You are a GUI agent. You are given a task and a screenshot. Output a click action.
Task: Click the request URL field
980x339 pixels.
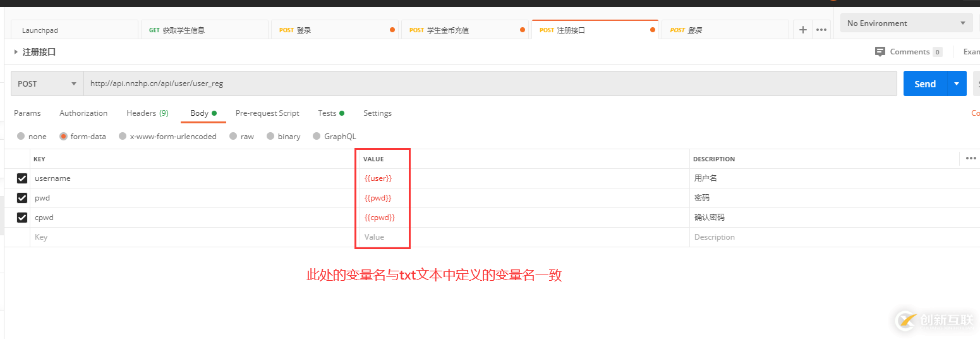(x=490, y=83)
